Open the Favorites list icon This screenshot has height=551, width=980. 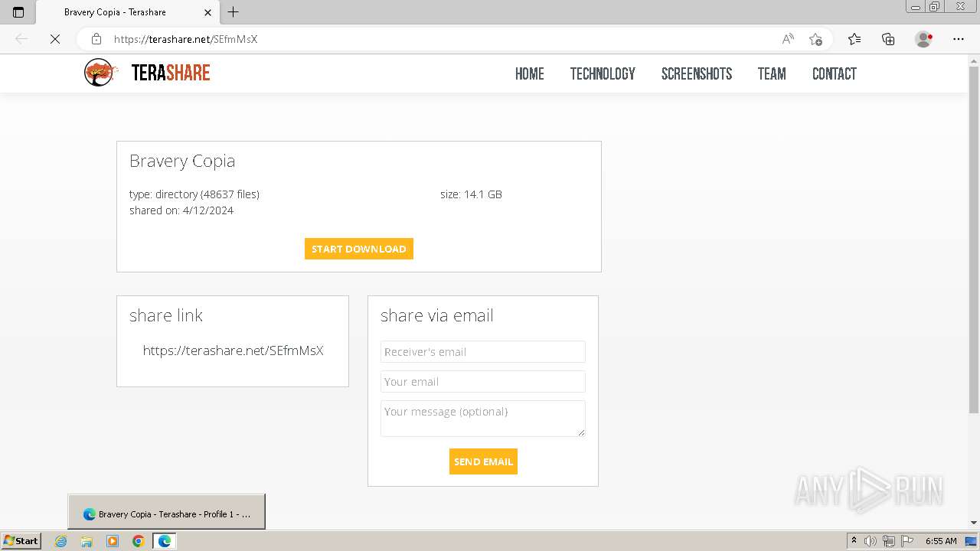[x=854, y=39]
